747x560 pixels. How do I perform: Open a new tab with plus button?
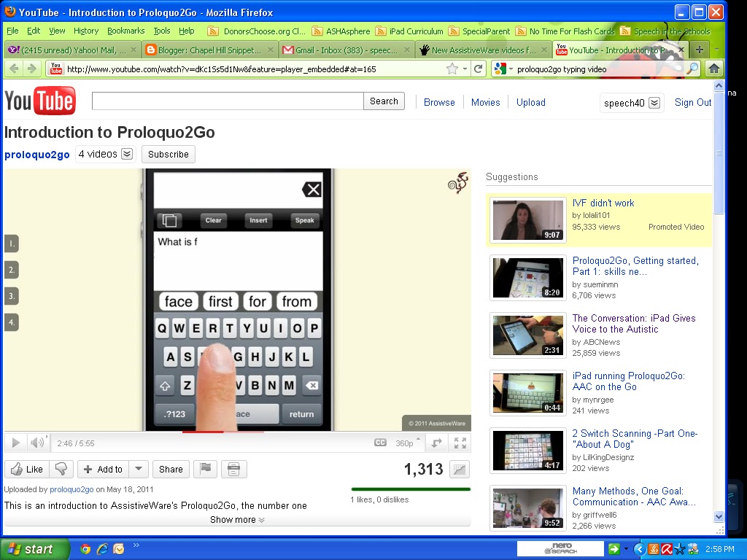tap(700, 50)
